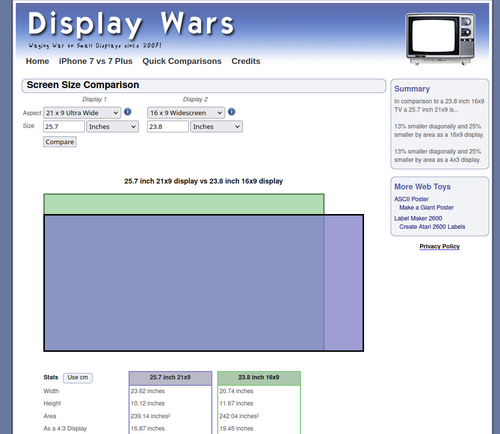
Task: Expand Display 1 Inches unit dropdown
Action: click(x=112, y=127)
